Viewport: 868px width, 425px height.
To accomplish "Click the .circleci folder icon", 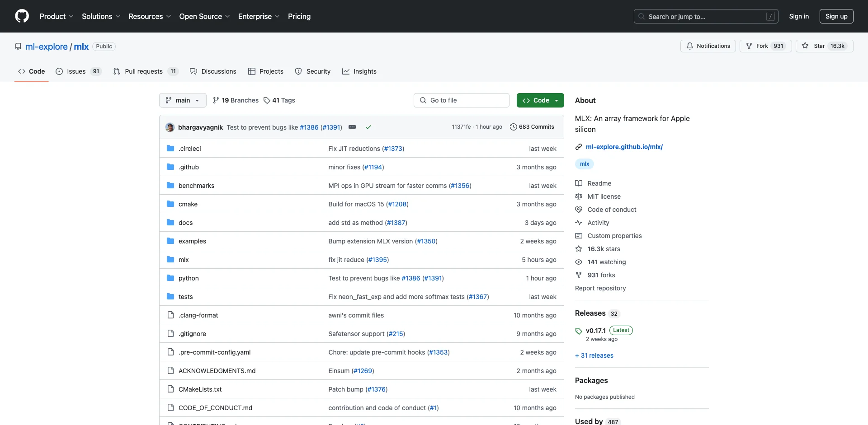I will click(170, 148).
